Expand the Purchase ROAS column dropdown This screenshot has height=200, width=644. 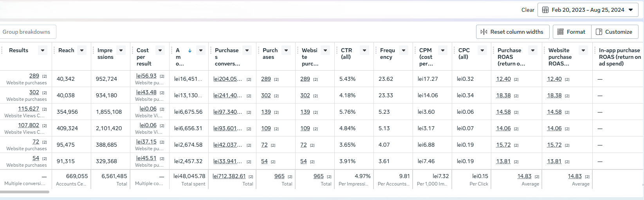pyautogui.click(x=533, y=50)
